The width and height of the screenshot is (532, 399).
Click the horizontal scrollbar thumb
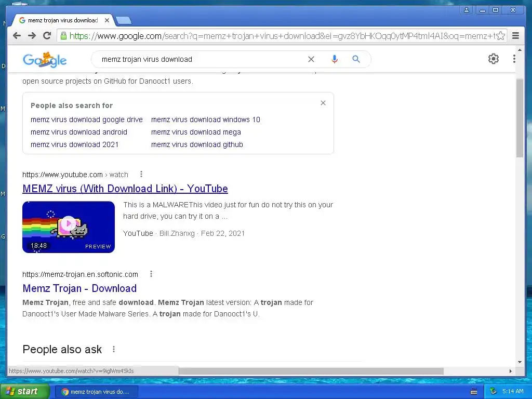coord(311,371)
